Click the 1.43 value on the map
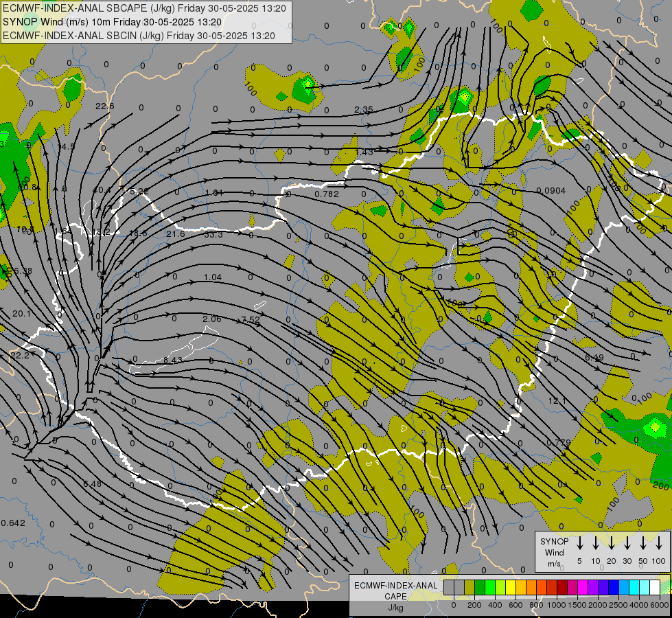672x618 pixels. (x=364, y=152)
